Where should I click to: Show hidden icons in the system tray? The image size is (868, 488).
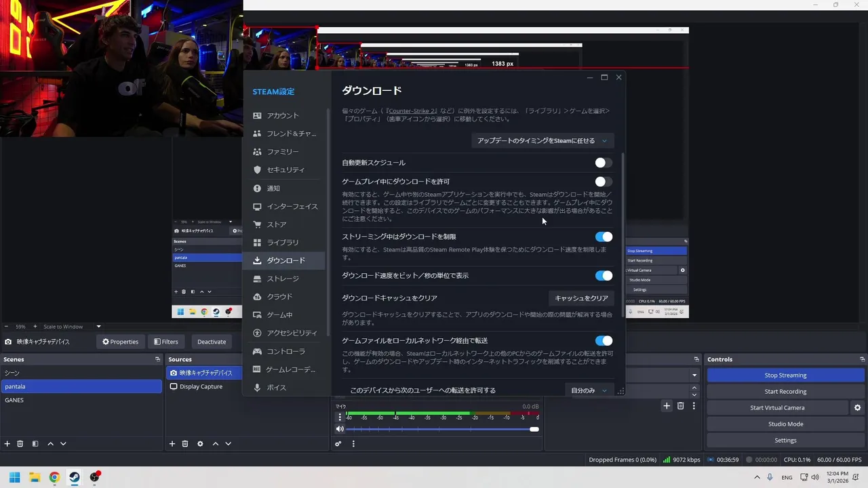point(757,477)
